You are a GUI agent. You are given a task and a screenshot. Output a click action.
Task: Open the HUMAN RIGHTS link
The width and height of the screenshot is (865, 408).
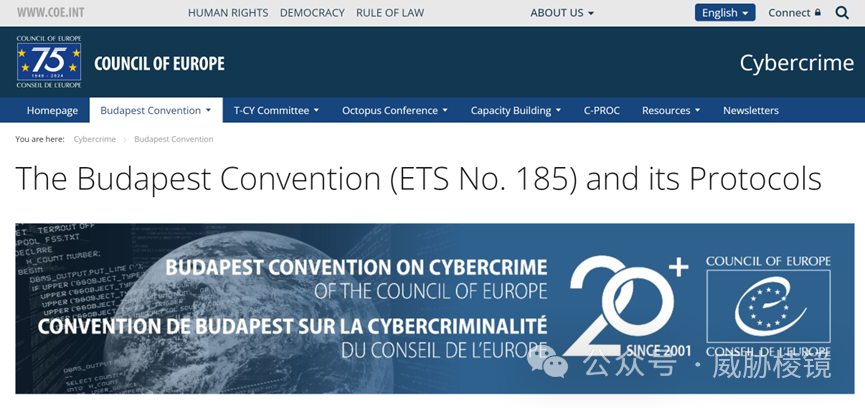[x=228, y=13]
